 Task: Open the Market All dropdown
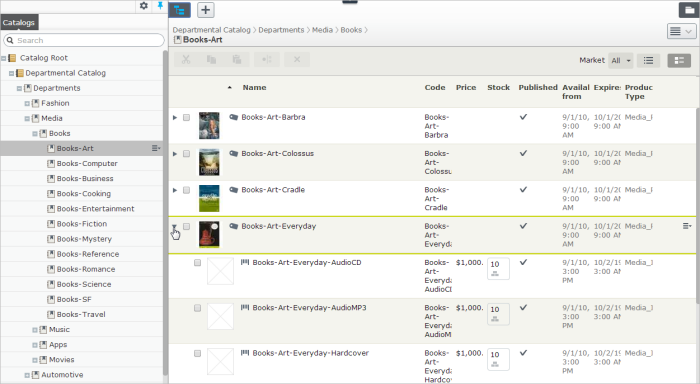[x=621, y=60]
